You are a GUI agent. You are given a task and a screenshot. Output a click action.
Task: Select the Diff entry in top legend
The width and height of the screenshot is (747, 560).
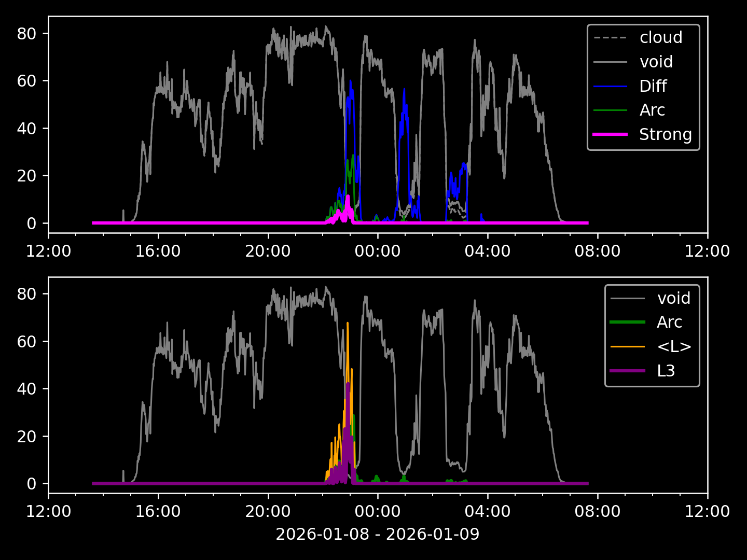653,86
